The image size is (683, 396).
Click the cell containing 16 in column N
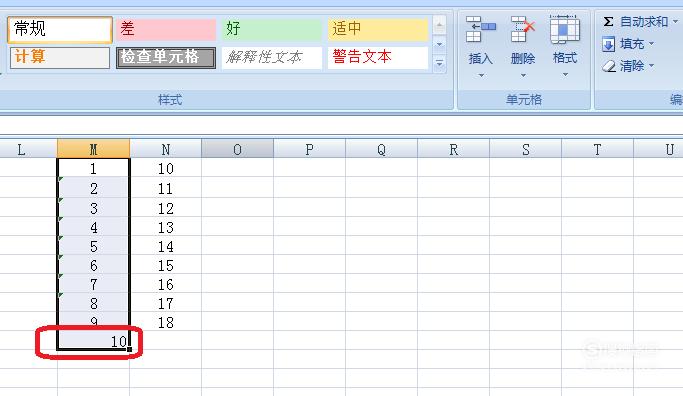[166, 284]
